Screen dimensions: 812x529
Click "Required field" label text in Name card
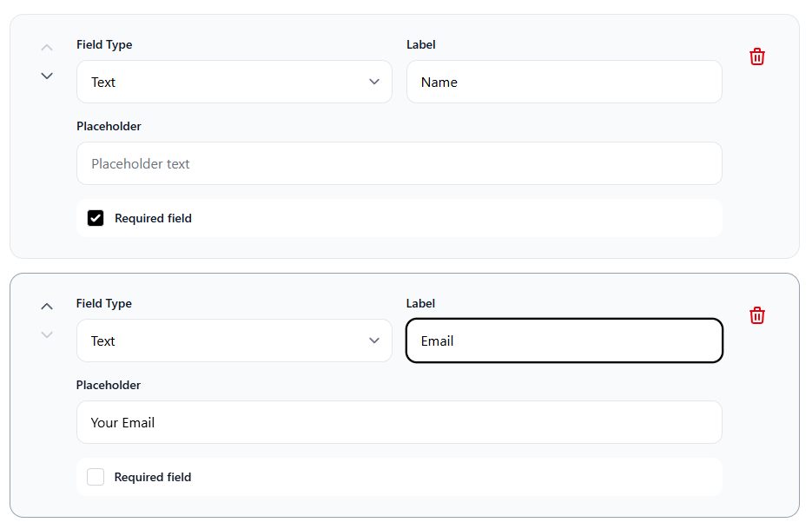[x=153, y=218]
